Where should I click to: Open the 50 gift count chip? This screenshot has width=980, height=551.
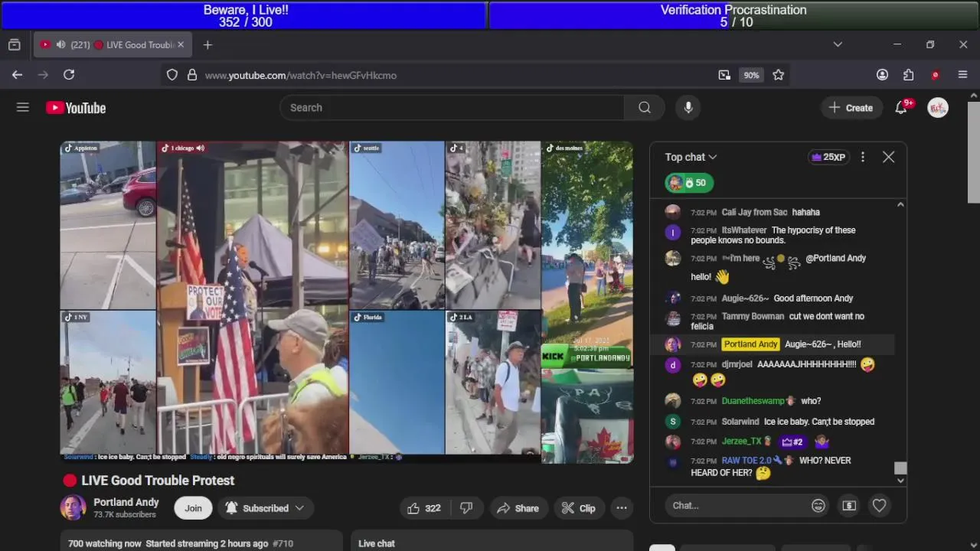(689, 183)
